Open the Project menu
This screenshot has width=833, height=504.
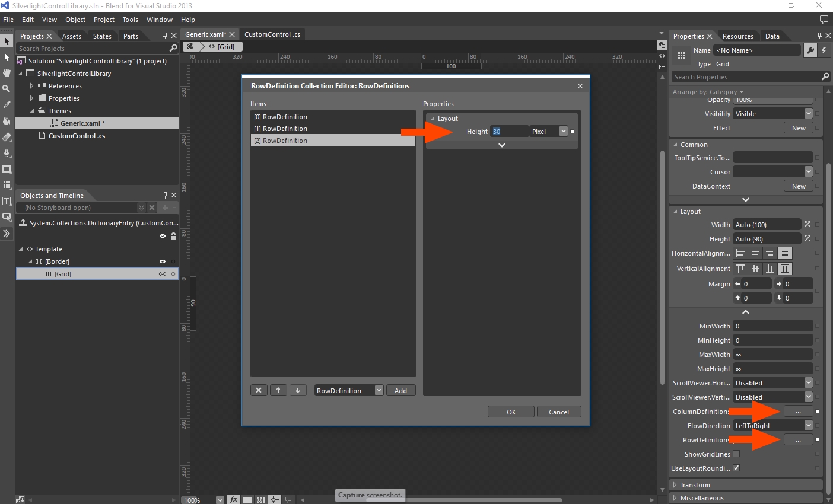click(x=104, y=20)
